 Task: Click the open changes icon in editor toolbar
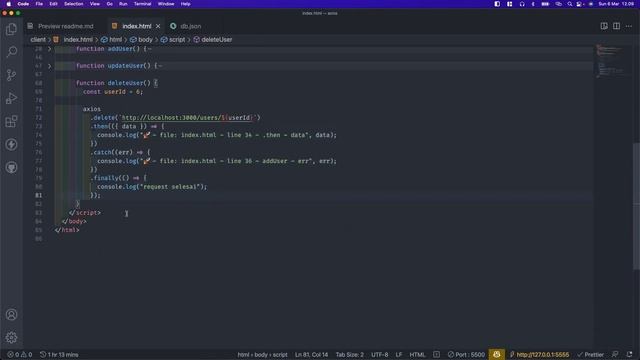[604, 26]
